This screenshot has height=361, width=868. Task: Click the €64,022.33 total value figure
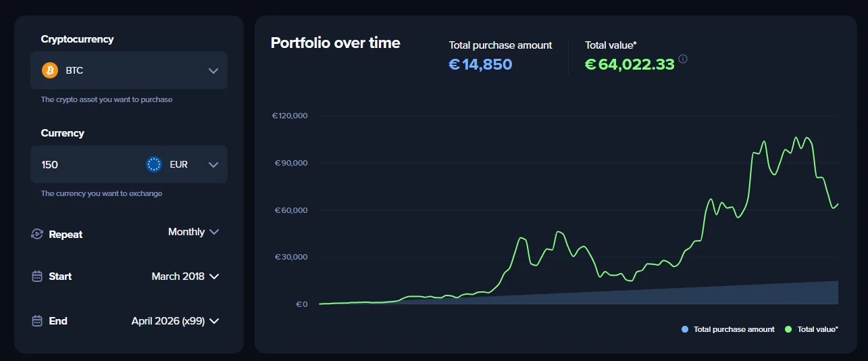pyautogui.click(x=630, y=64)
